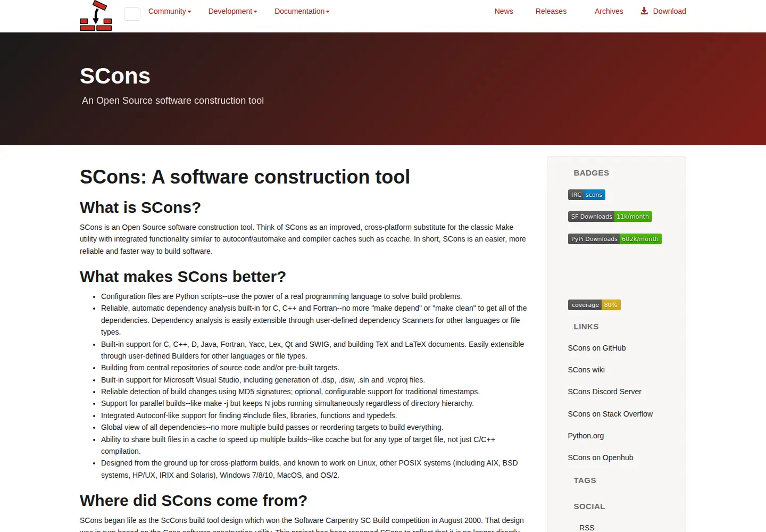Screen dimensions: 766x532
Task: Click the 'Where did SCons come from?' heading
Action: click(194, 501)
